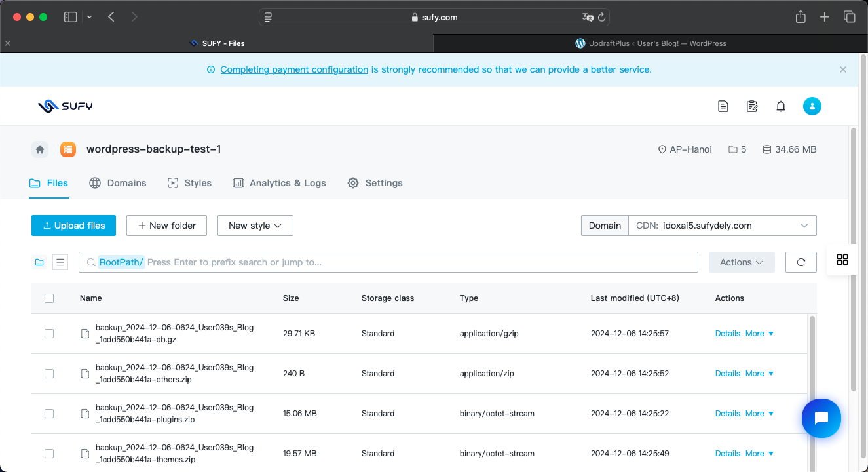The height and width of the screenshot is (472, 868).
Task: Refresh the file list
Action: (801, 262)
